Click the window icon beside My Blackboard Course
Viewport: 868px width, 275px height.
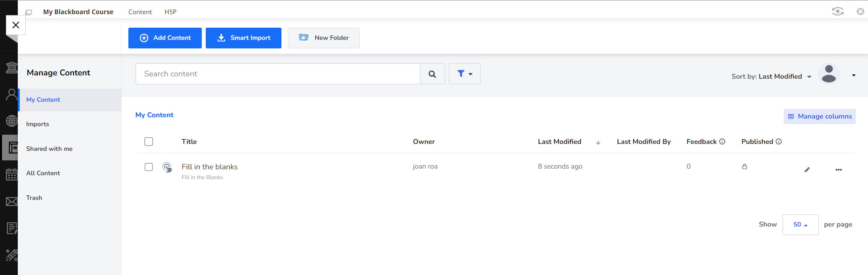tap(29, 13)
